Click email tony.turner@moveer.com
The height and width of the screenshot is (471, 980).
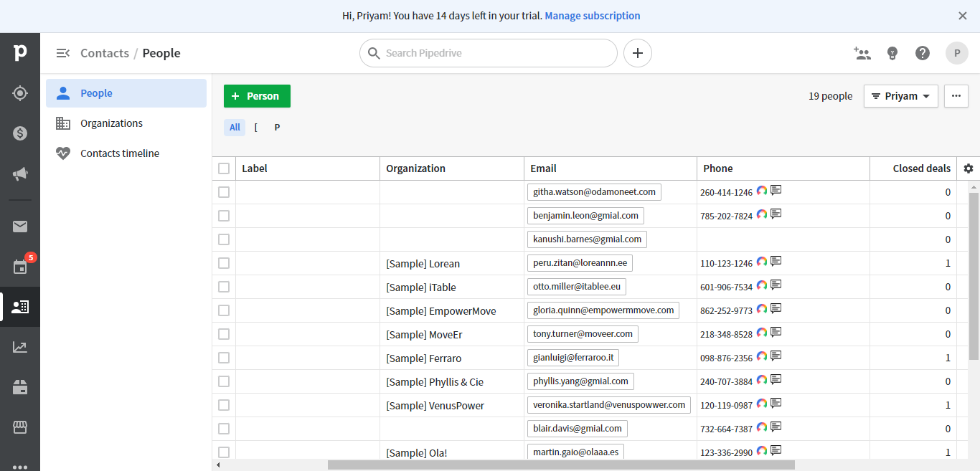click(583, 334)
